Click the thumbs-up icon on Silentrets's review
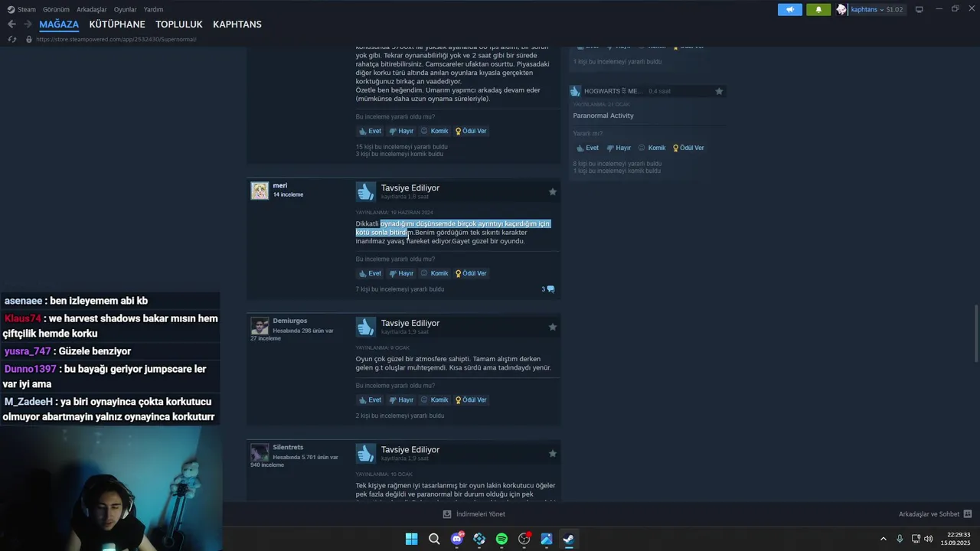This screenshot has height=551, width=980. pos(366,453)
